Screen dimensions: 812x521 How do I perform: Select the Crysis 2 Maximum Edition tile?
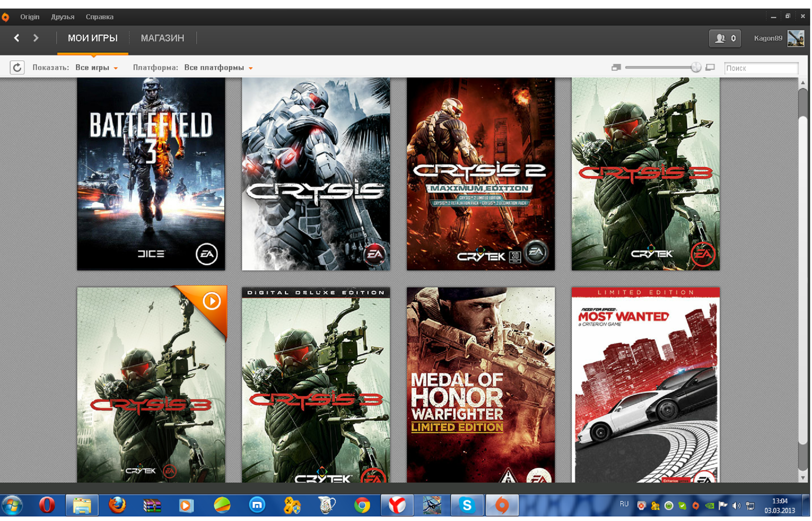481,174
